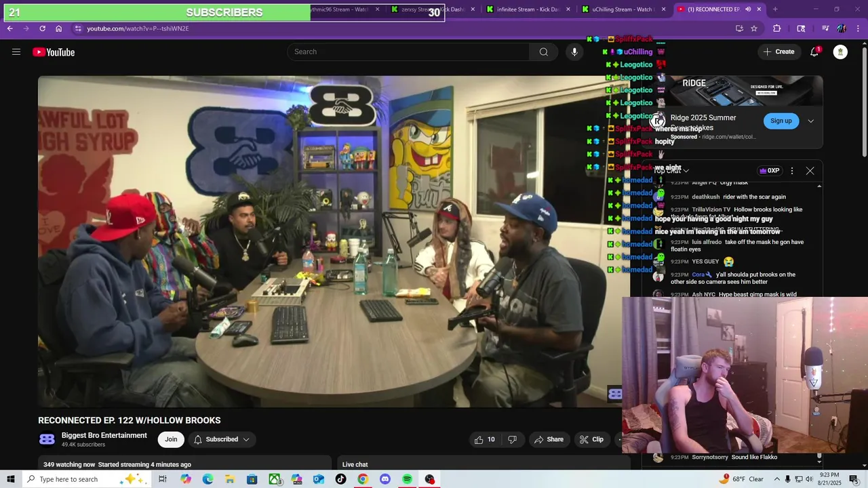Open live chat three-dot options

point(791,171)
